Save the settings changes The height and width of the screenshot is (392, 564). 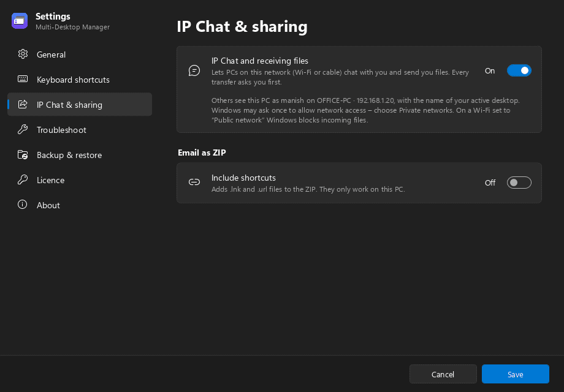(515, 374)
